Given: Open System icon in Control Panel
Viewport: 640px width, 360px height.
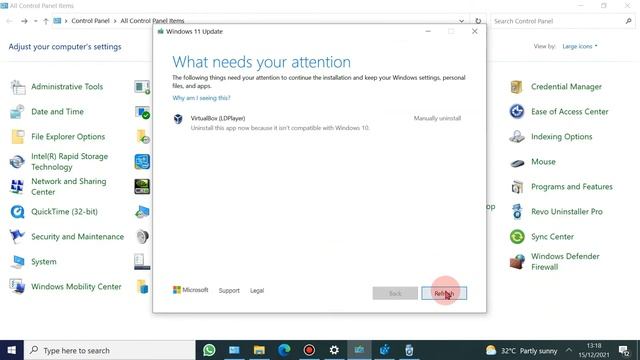Looking at the screenshot, I should click(18, 262).
